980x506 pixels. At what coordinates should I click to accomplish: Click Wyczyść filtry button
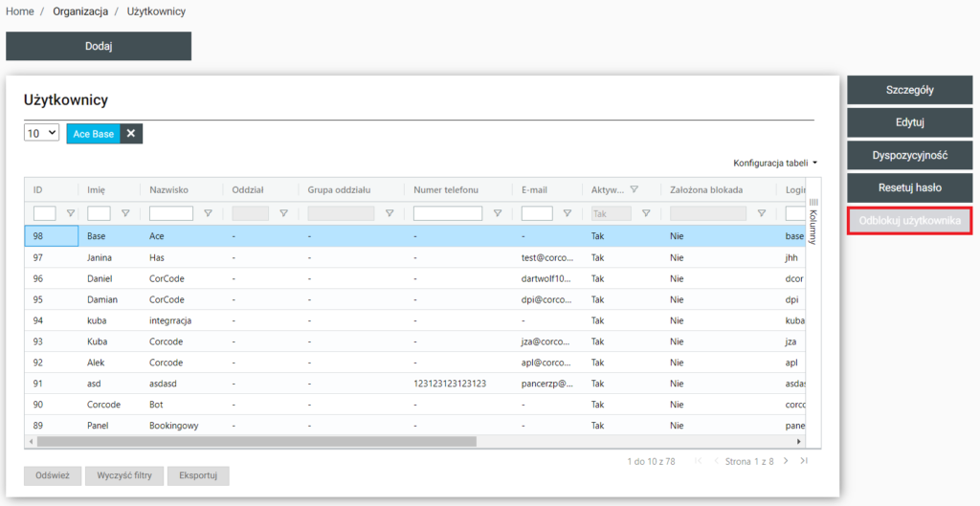(x=123, y=476)
